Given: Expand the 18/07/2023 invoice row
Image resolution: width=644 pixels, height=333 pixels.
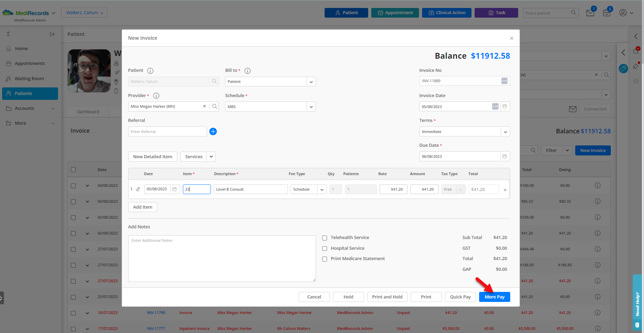Looking at the screenshot, I should [x=87, y=313].
